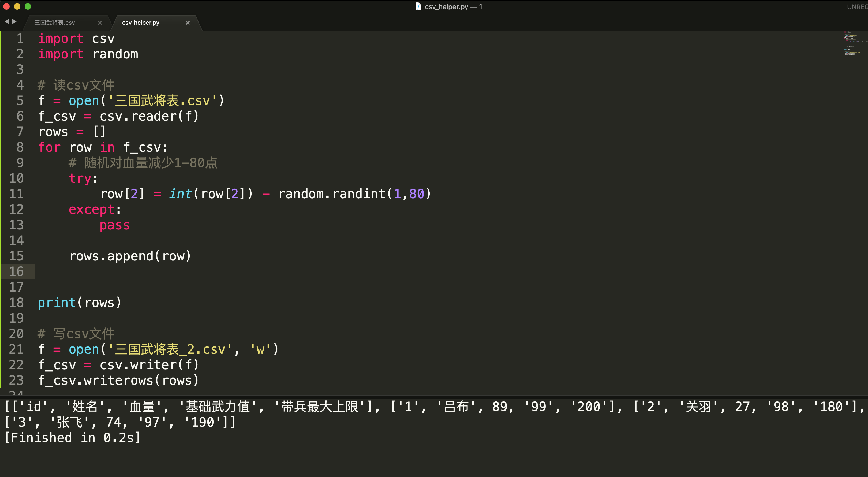Click the green fullscreen window button
868x477 pixels.
tap(28, 6)
